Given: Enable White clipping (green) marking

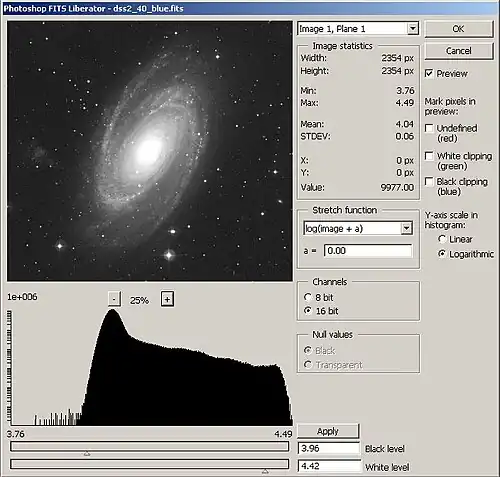Looking at the screenshot, I should 429,156.
